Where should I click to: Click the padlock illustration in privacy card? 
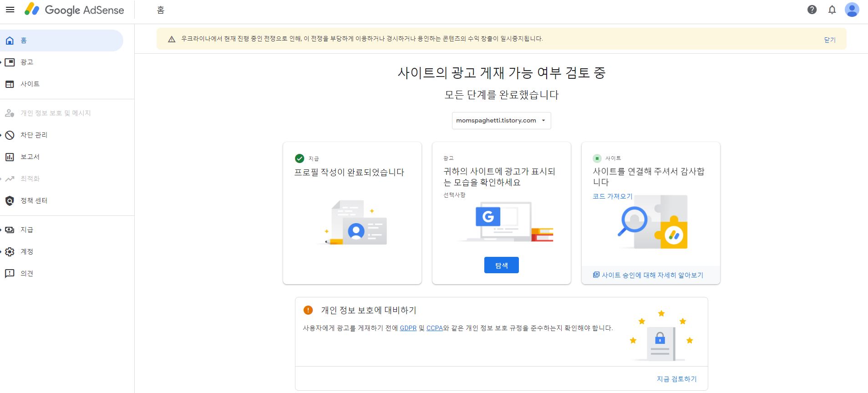(x=661, y=338)
